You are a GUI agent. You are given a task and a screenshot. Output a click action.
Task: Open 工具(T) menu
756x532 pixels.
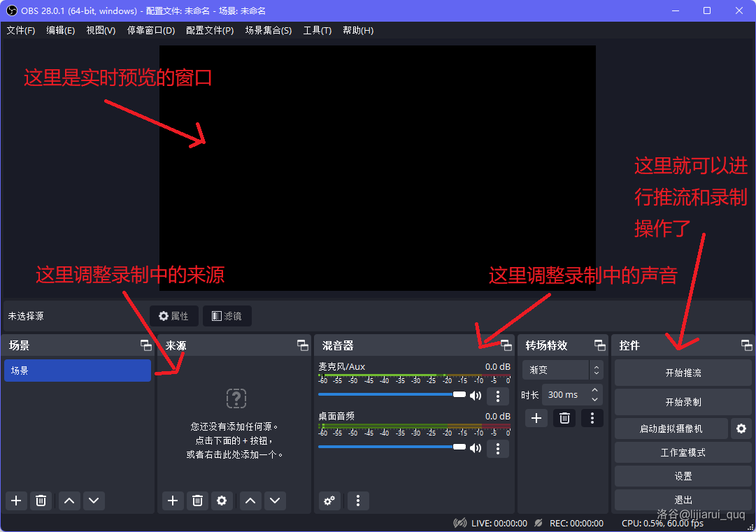(318, 30)
